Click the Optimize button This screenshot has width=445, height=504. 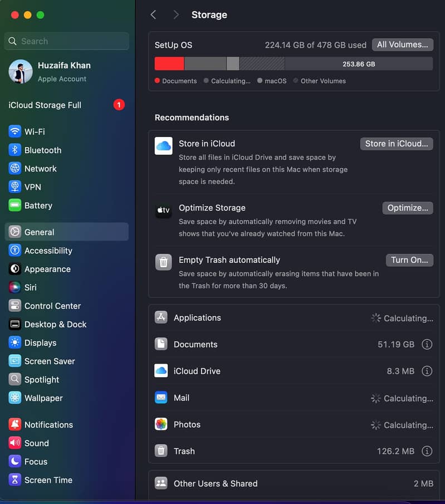pyautogui.click(x=408, y=208)
